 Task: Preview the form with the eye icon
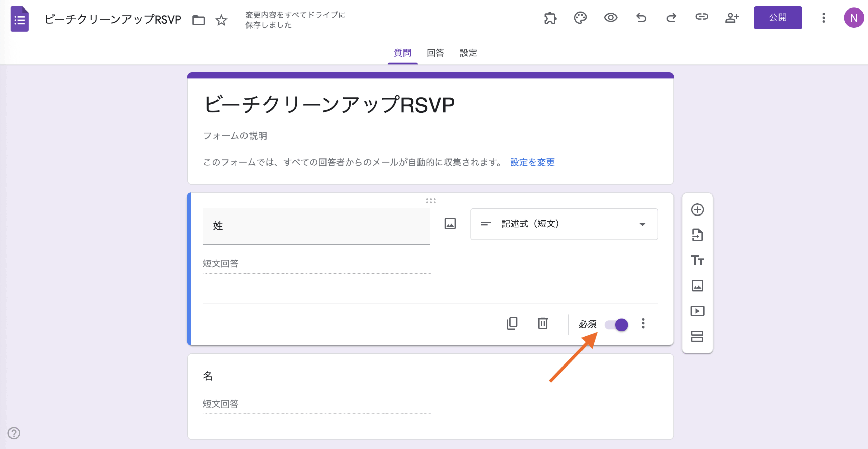tap(611, 18)
